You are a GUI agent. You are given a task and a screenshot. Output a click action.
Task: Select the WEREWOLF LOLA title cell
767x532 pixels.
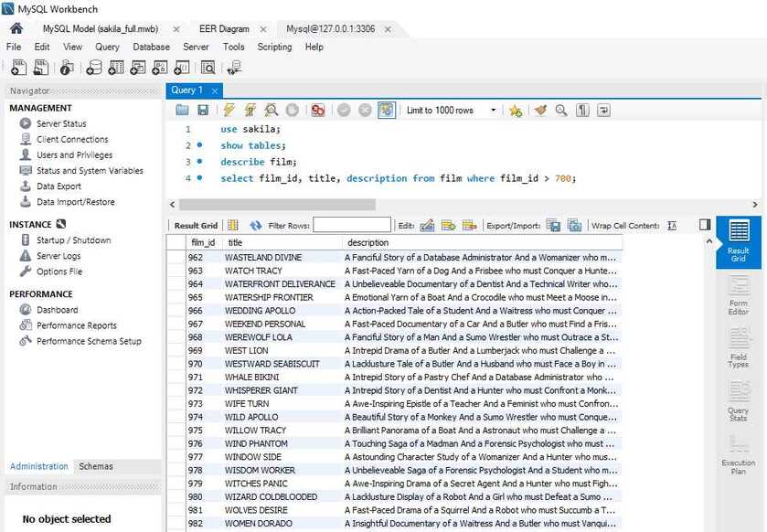pyautogui.click(x=282, y=337)
